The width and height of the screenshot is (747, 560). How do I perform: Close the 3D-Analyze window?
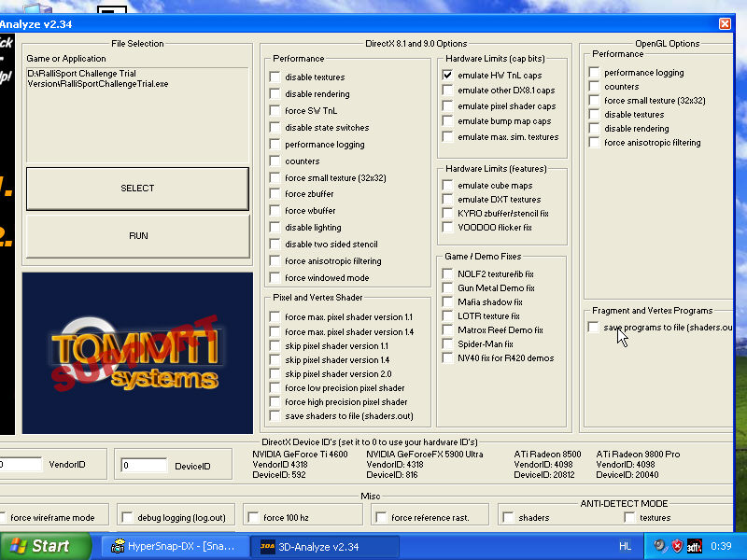[725, 24]
